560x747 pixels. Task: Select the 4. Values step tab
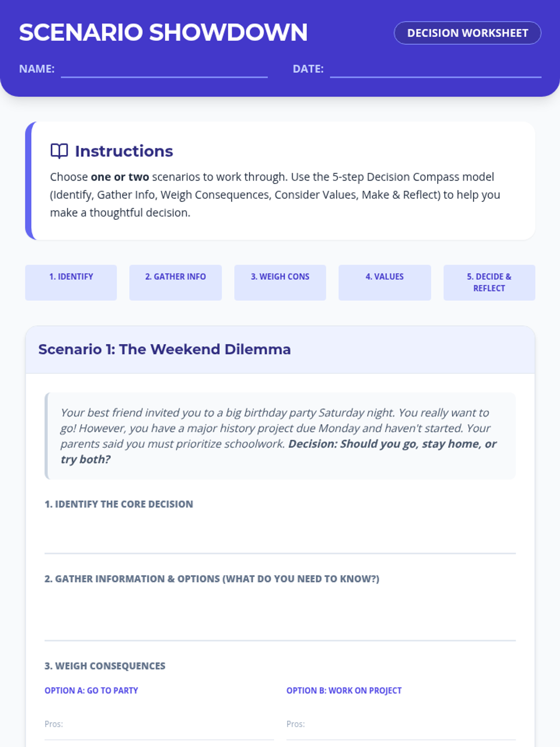385,282
